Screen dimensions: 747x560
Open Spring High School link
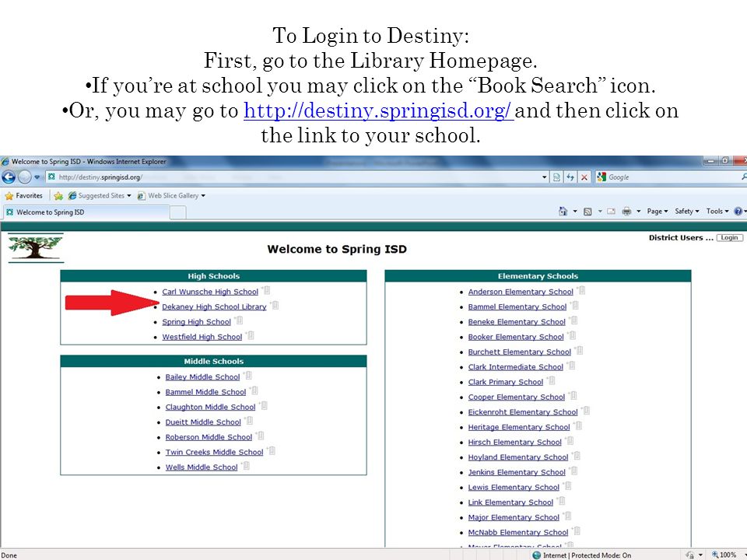(196, 322)
